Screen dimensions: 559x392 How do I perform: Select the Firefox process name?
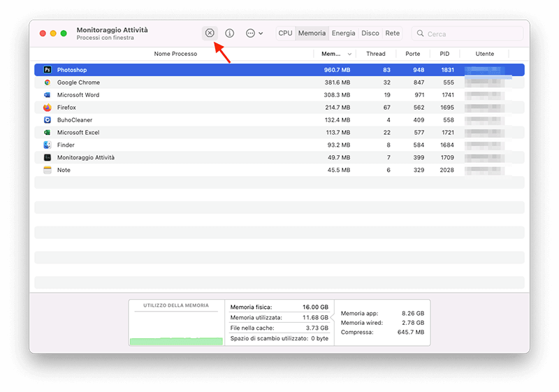point(66,108)
